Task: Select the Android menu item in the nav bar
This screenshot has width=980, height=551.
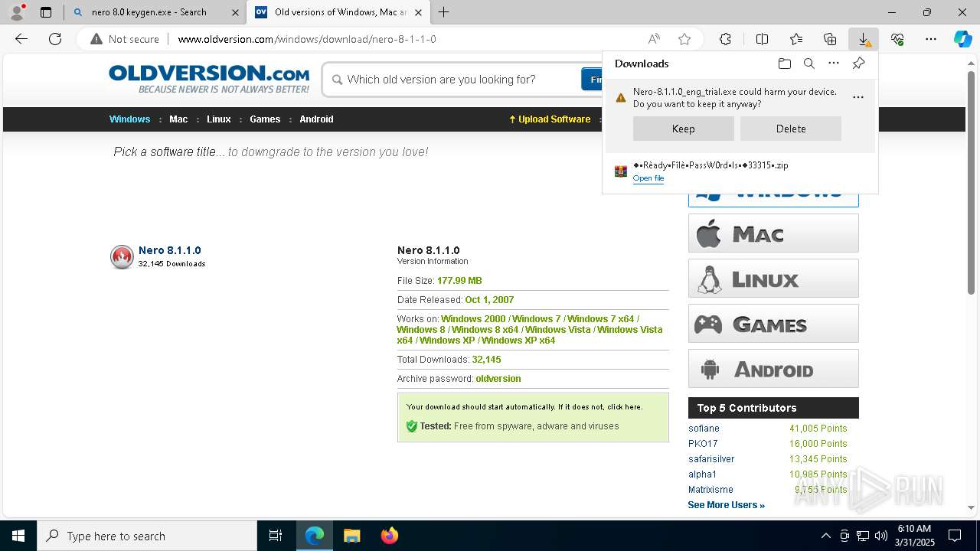Action: click(316, 119)
